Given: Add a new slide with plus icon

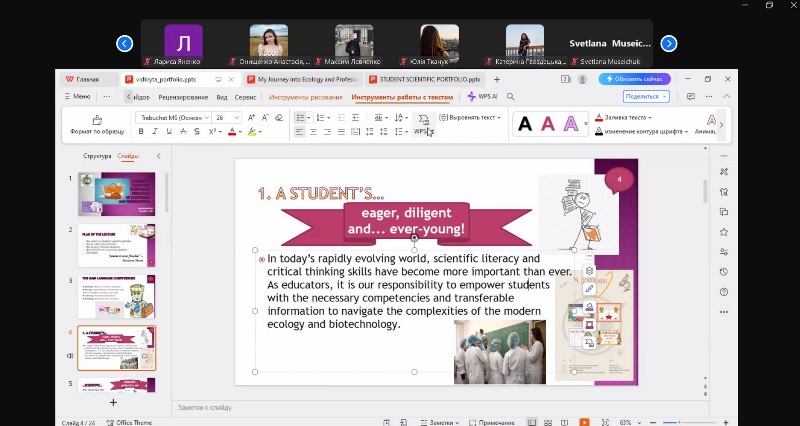Looking at the screenshot, I should pos(113,401).
